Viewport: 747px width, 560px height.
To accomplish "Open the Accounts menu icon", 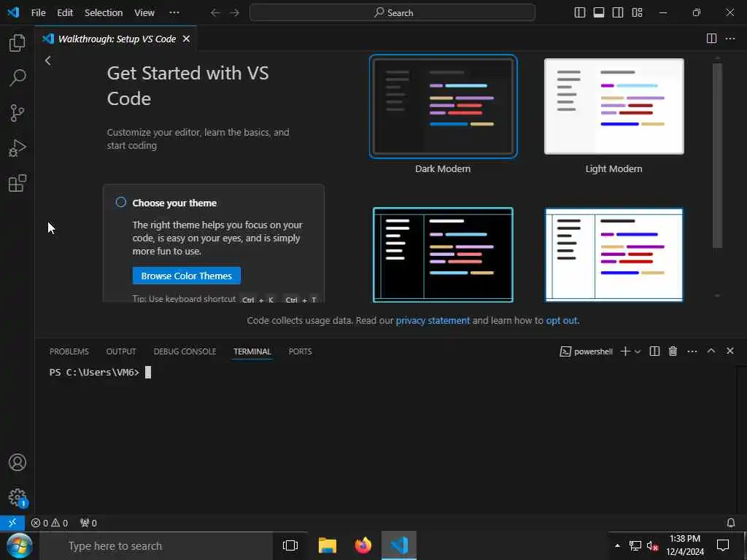I will tap(18, 462).
